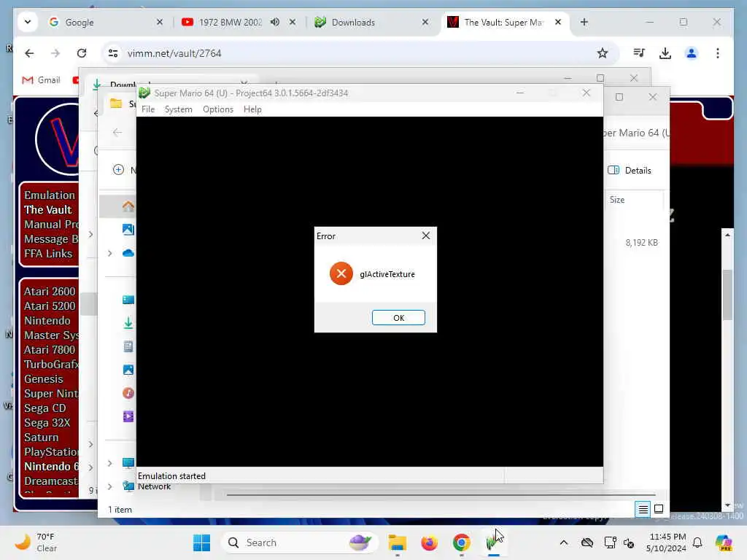Click the taskbar Search box

(300, 542)
